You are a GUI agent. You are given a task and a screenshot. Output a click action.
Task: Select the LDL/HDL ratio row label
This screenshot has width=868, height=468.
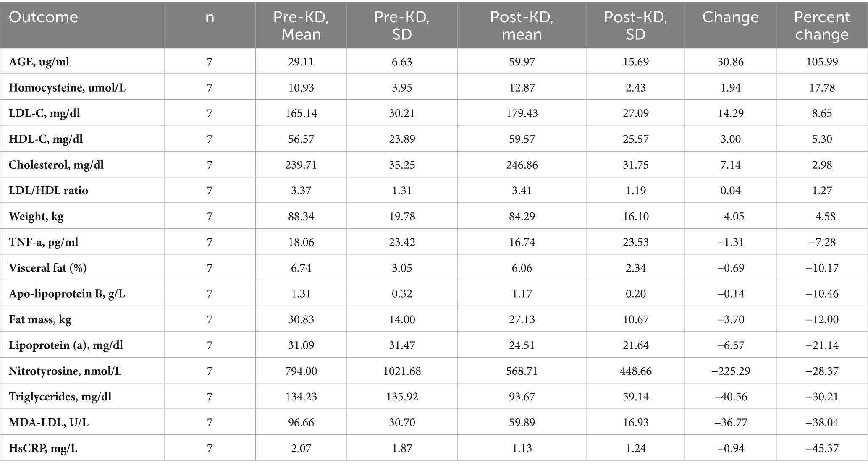click(48, 191)
